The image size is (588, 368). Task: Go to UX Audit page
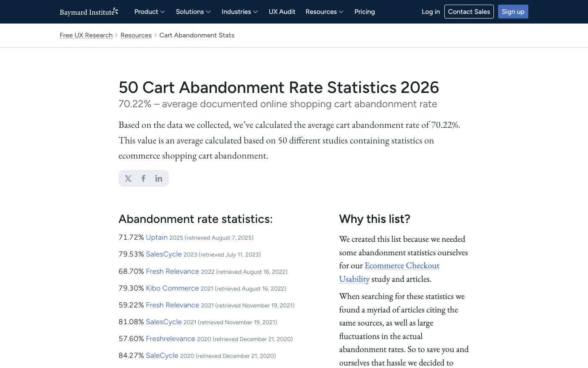coord(282,12)
